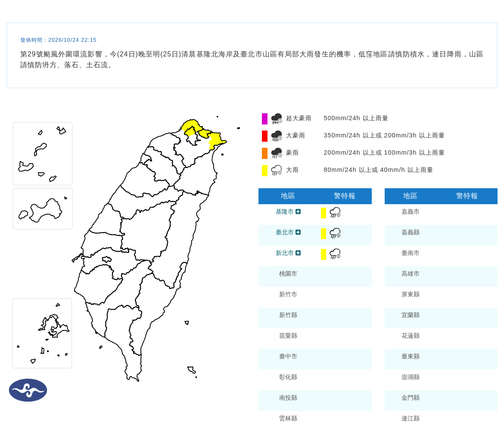Image resolution: width=504 pixels, height=448 pixels.
Task: Click the 雲林縣 row
Action: coord(315,421)
